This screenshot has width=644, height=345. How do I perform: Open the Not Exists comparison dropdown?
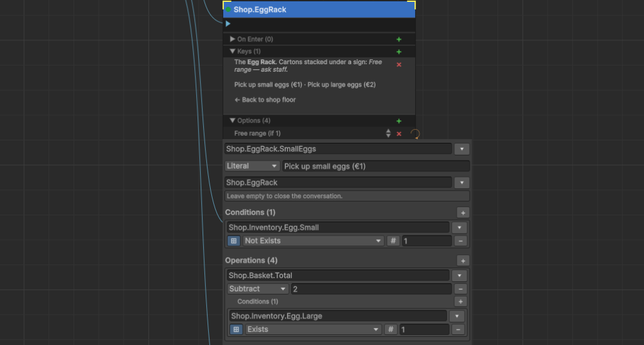(313, 241)
